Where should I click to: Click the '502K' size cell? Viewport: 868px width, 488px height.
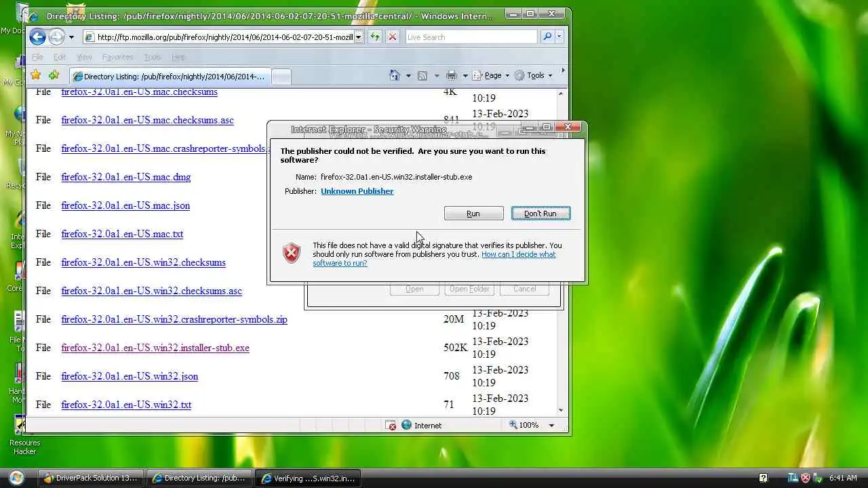pyautogui.click(x=456, y=348)
